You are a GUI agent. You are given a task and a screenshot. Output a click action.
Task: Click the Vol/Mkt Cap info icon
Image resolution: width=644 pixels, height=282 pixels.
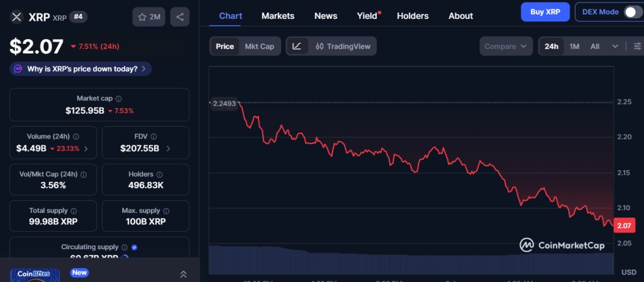(x=84, y=174)
